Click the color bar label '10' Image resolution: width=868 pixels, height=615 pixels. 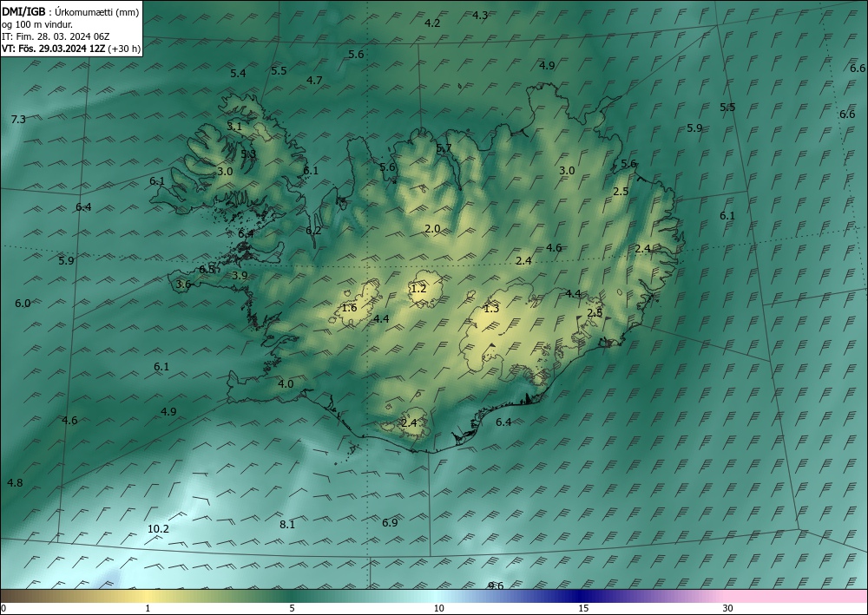tap(438, 608)
